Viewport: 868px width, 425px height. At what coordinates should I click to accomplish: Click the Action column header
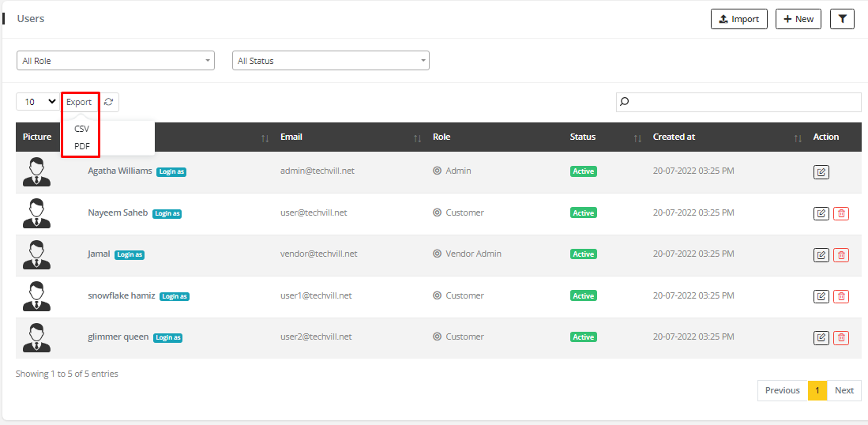826,137
